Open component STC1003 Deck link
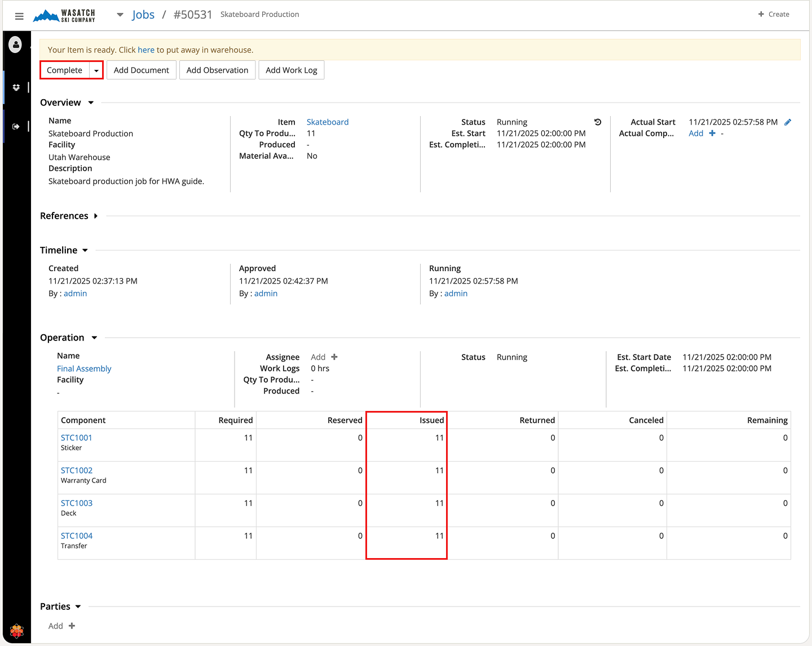Image resolution: width=812 pixels, height=646 pixels. click(x=77, y=503)
